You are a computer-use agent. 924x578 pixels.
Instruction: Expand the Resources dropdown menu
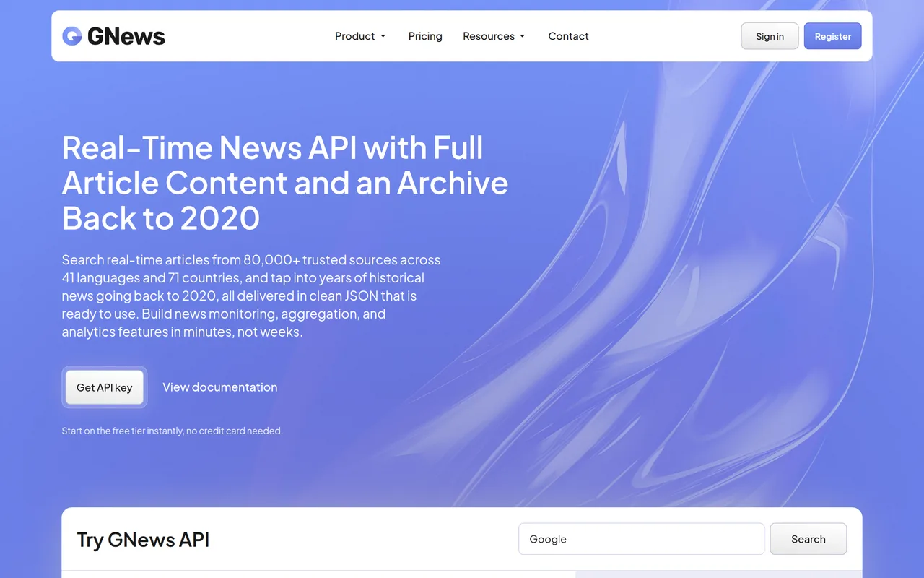[494, 36]
